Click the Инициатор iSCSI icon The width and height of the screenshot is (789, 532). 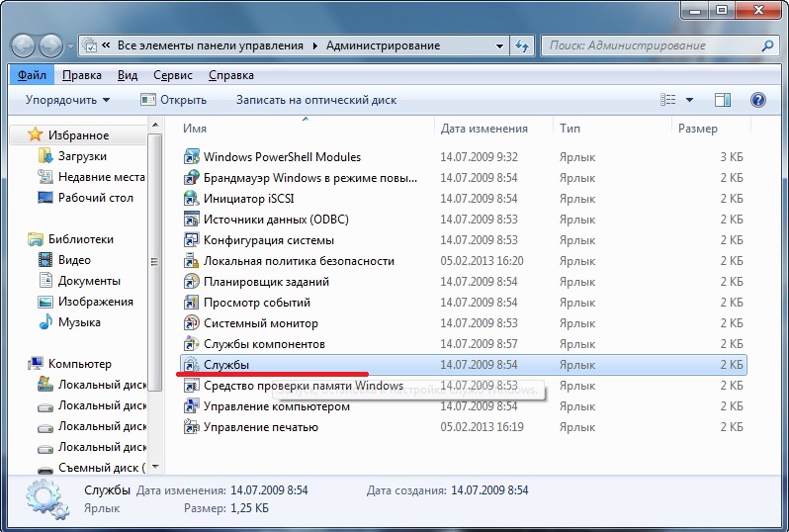(x=193, y=199)
